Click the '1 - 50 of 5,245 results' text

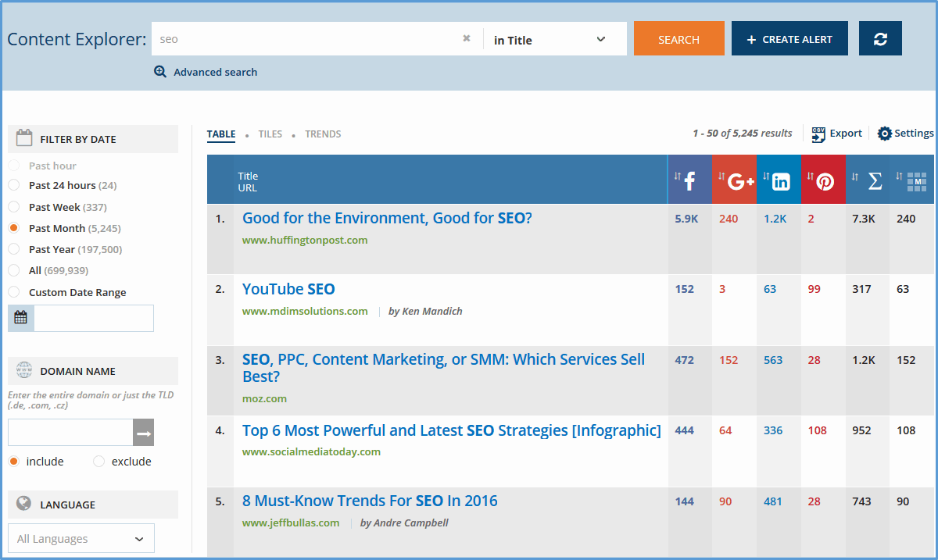742,134
